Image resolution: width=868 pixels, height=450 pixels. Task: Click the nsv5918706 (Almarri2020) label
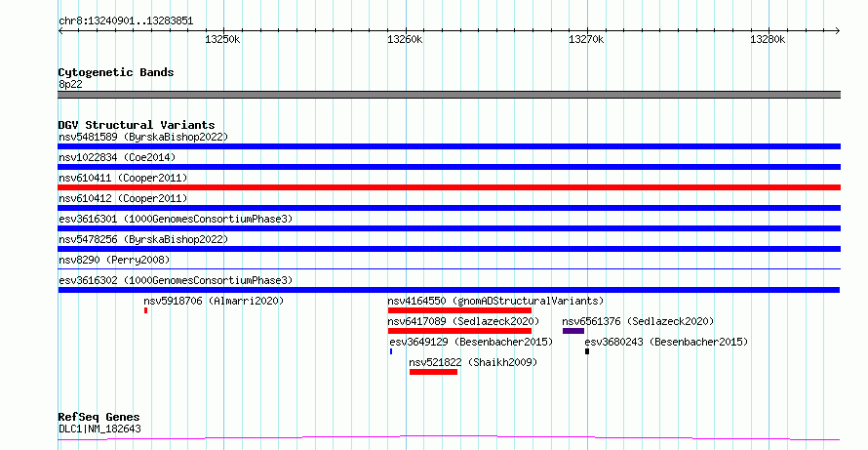(214, 301)
